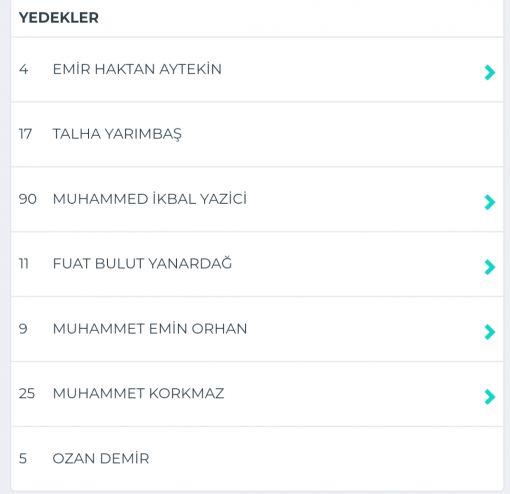The width and height of the screenshot is (510, 494).
Task: Select shirt number 9
Action: pyautogui.click(x=23, y=329)
